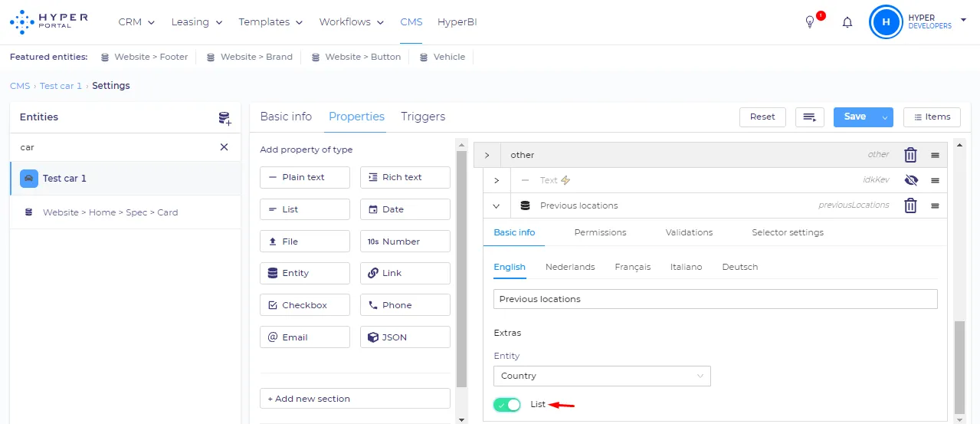Click the lightning icon next to Text

click(565, 180)
